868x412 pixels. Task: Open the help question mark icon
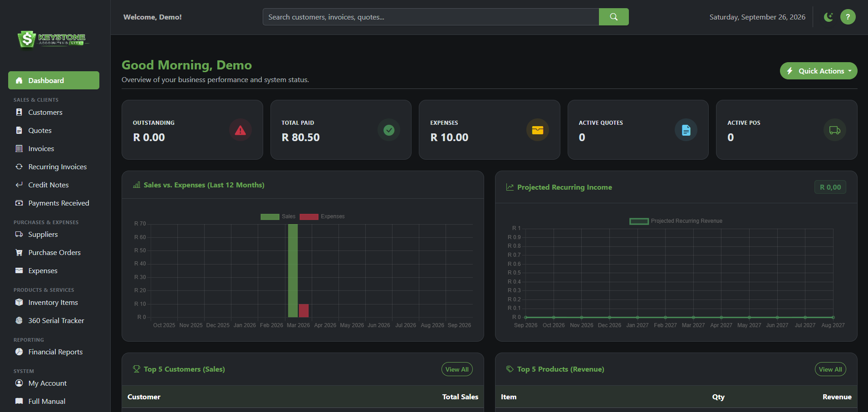point(848,17)
